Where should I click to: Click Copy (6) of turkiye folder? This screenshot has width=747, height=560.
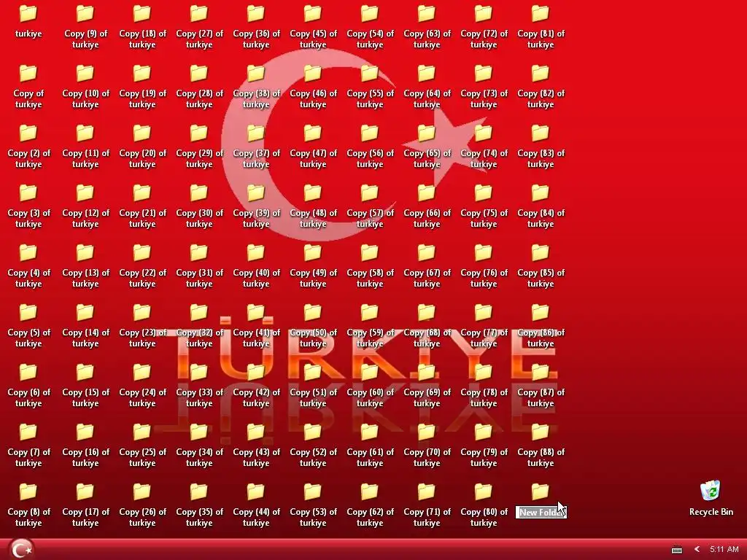(x=28, y=373)
